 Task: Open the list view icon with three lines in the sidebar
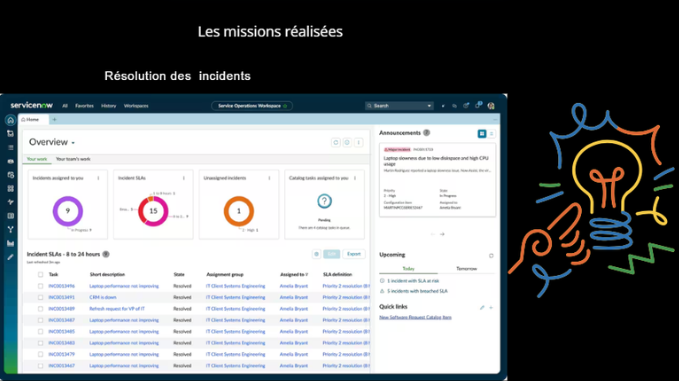click(x=10, y=148)
